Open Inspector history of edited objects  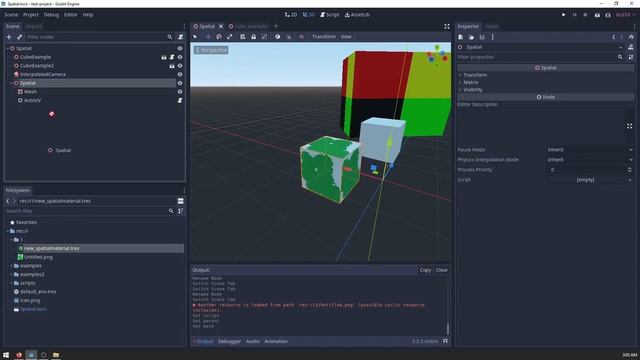631,37
